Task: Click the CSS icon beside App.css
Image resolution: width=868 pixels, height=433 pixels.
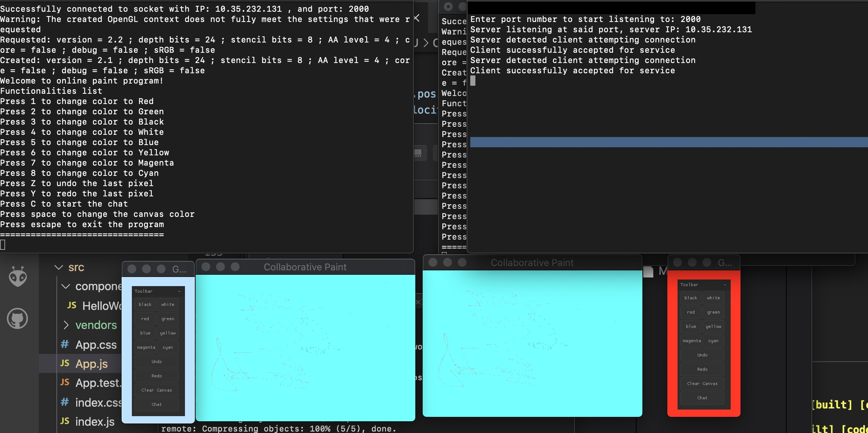Action: coord(64,344)
